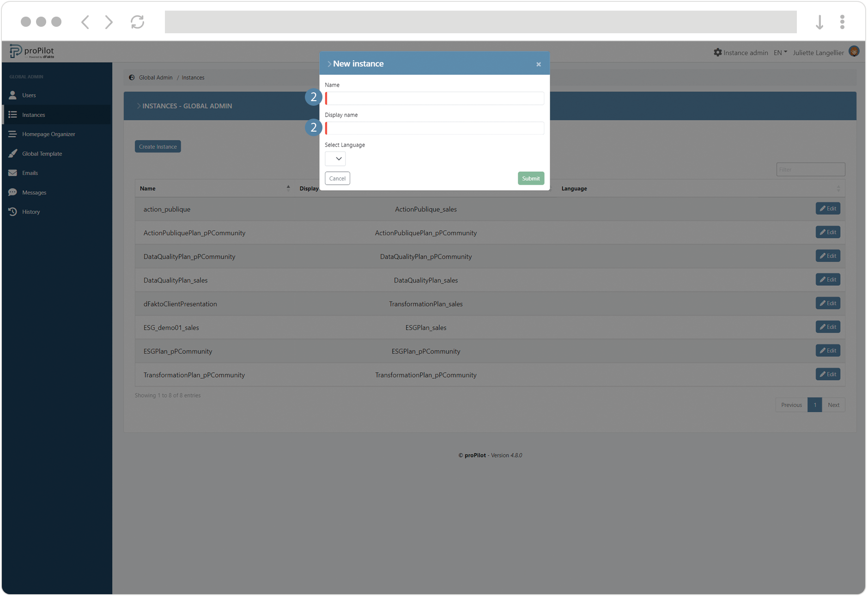Screen dimensions: 868x597
Task: Select the Global Template brush icon
Action: (x=13, y=153)
